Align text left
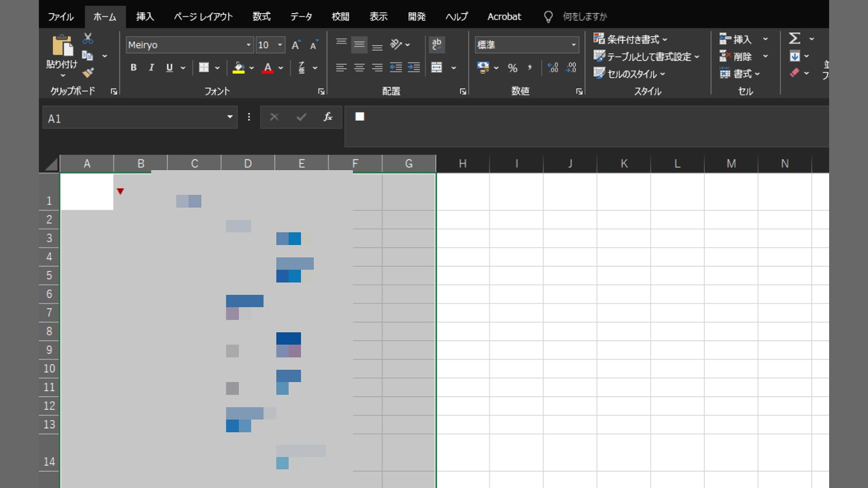 point(341,68)
